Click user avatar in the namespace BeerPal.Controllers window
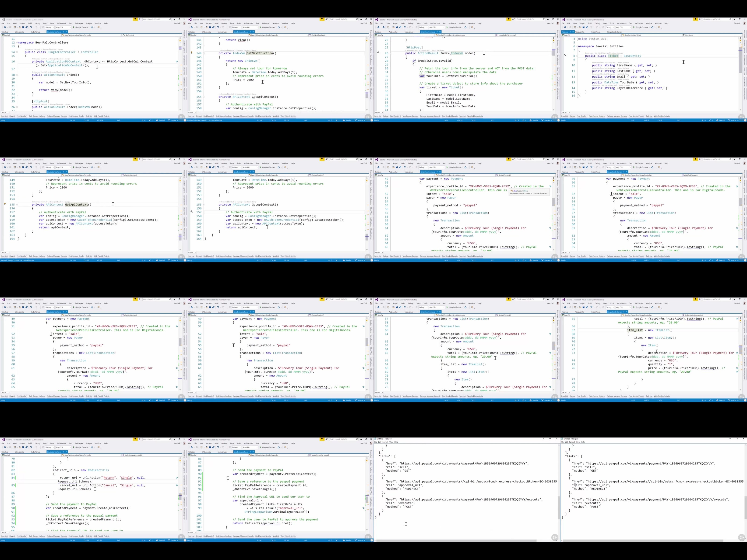This screenshot has width=747, height=560. coord(184,23)
